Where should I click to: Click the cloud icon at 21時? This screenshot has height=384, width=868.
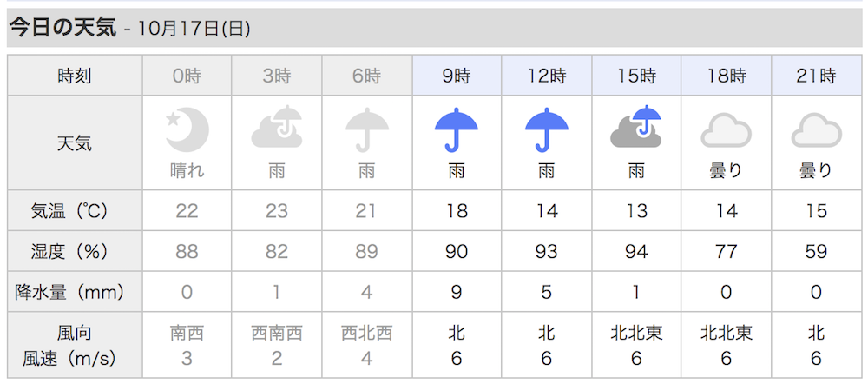816,131
